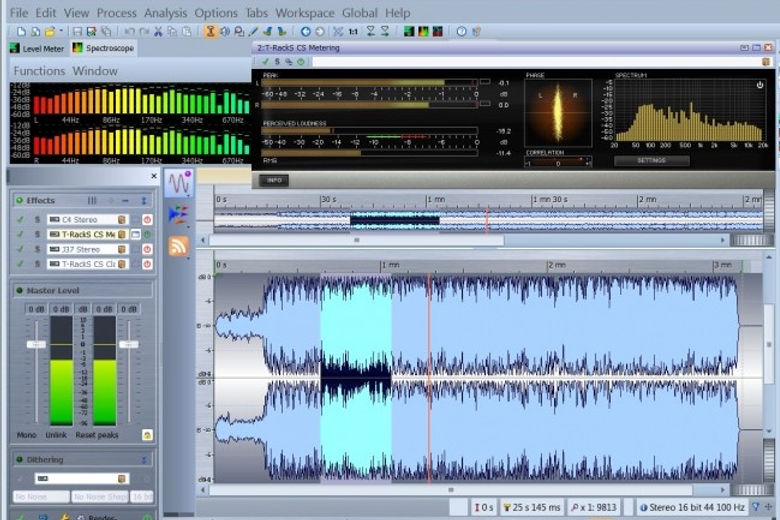Click the left master fader handle
This screenshot has height=520, width=780.
coord(36,344)
